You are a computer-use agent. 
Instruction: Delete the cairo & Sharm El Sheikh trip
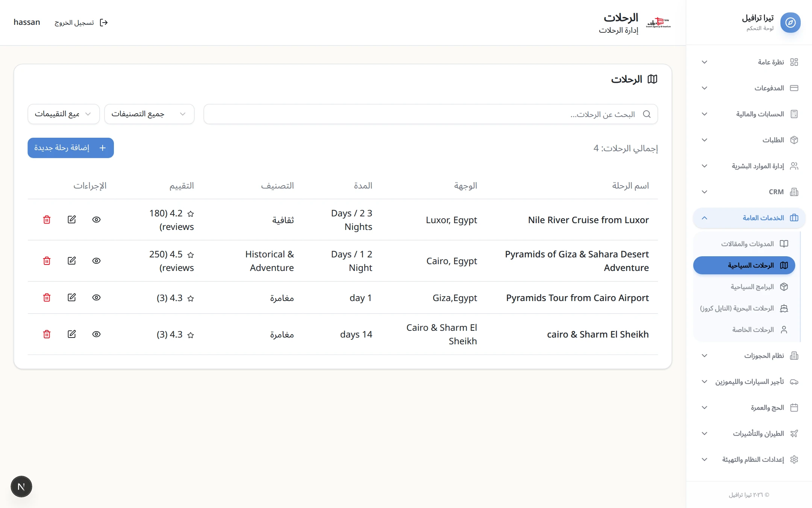[47, 334]
